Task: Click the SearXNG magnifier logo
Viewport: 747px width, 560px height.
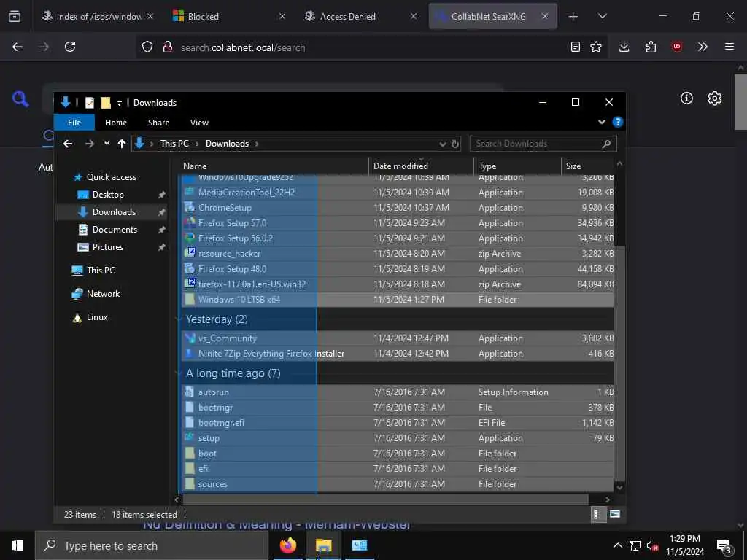Action: (20, 99)
